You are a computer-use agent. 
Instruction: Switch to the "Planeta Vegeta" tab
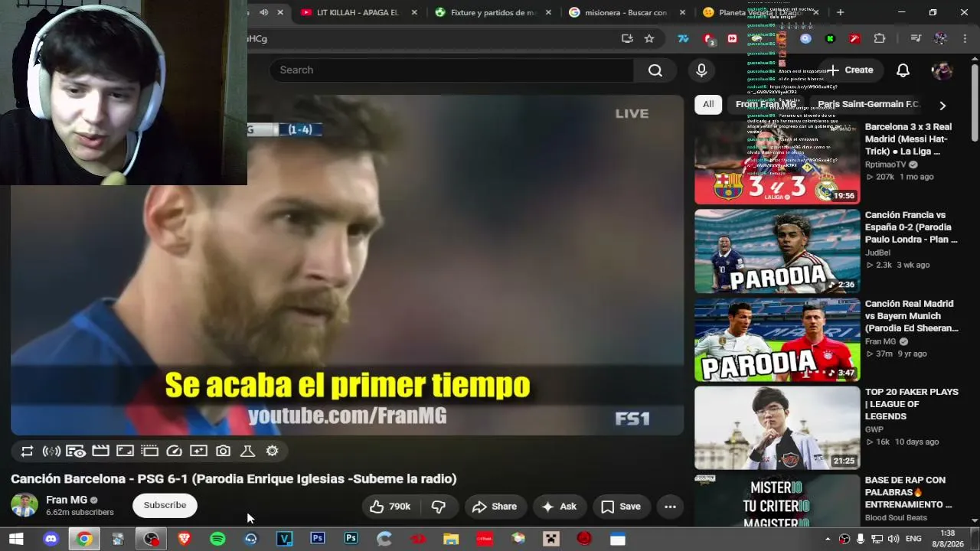pyautogui.click(x=760, y=12)
